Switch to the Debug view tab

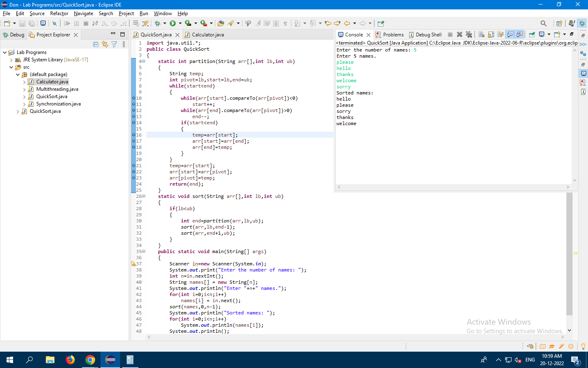[x=13, y=35]
